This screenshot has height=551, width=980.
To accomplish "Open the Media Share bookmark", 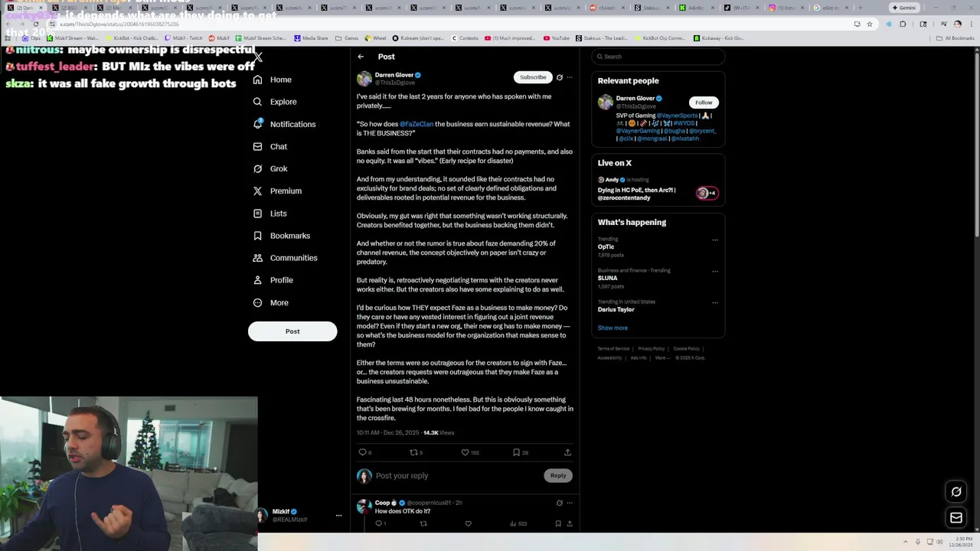I will [311, 38].
